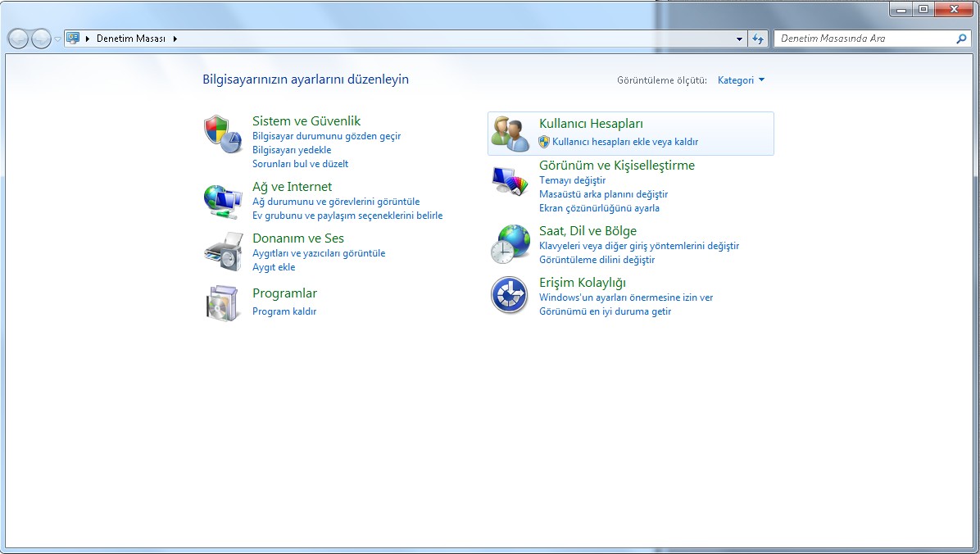Open Donanım ve Ses printer icon
The width and height of the screenshot is (980, 554).
tap(223, 252)
